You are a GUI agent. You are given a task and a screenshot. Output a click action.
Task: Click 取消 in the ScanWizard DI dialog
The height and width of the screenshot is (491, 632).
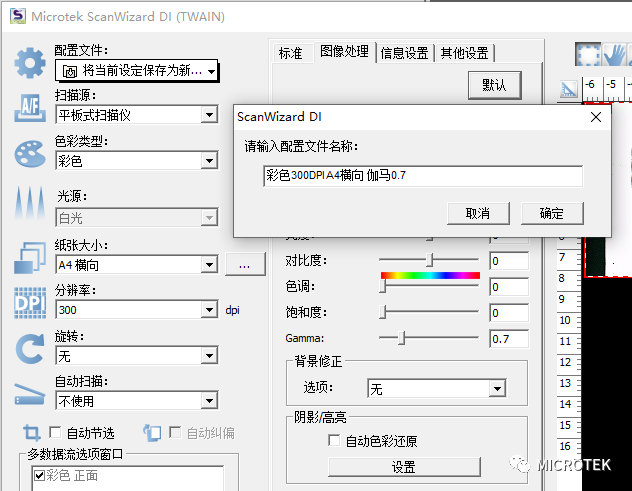click(477, 213)
